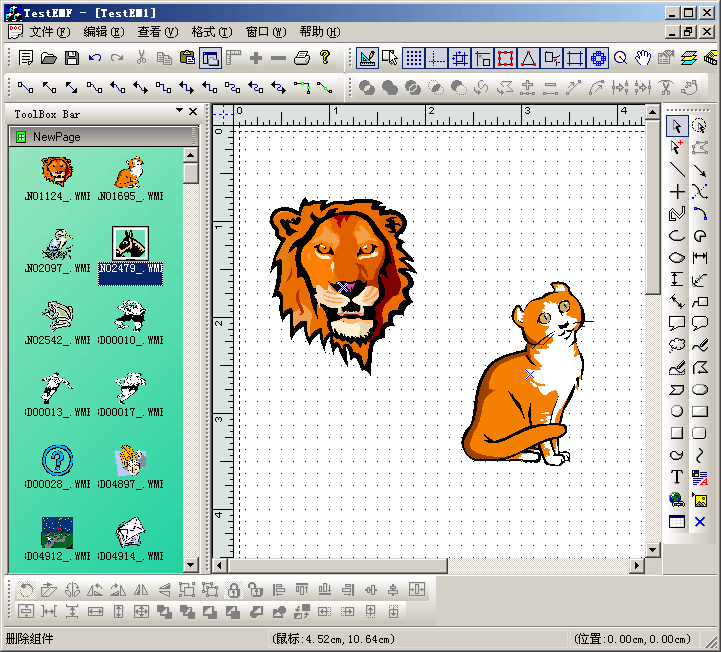Open the 格式(T) menu
The image size is (721, 652).
pyautogui.click(x=211, y=32)
